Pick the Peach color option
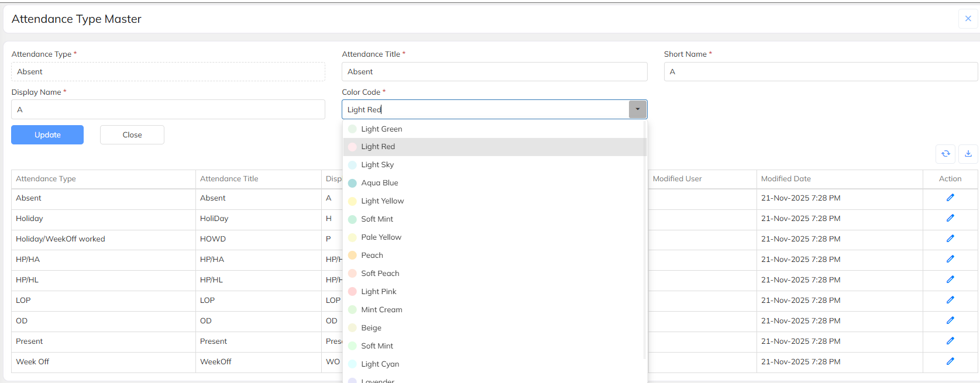Image resolution: width=980 pixels, height=383 pixels. [372, 256]
